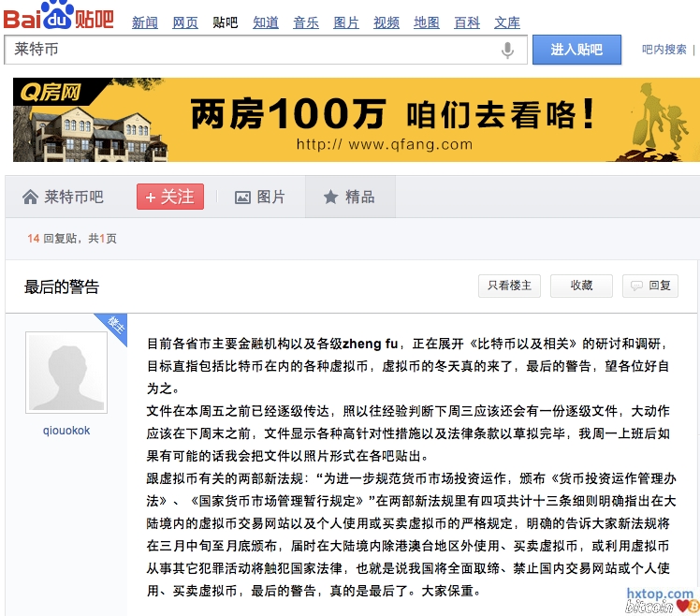The image size is (700, 616).
Task: Toggle 只看楼主 to show only author posts
Action: [x=509, y=286]
